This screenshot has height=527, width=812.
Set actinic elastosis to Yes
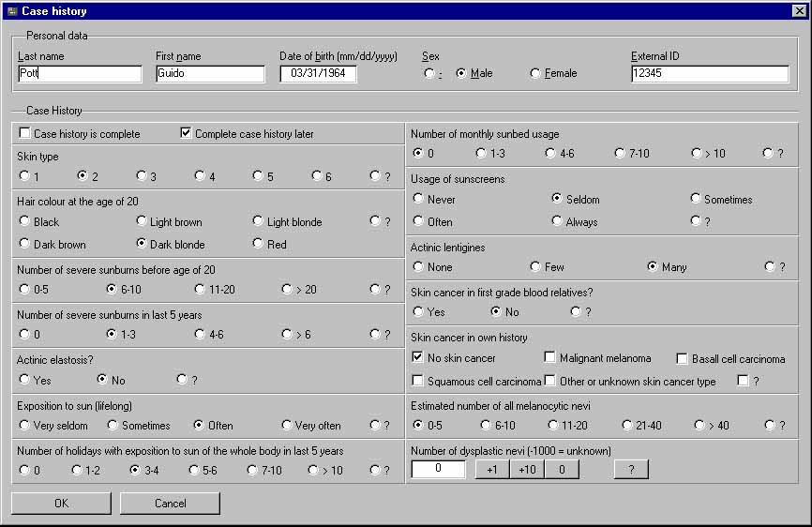pos(24,380)
